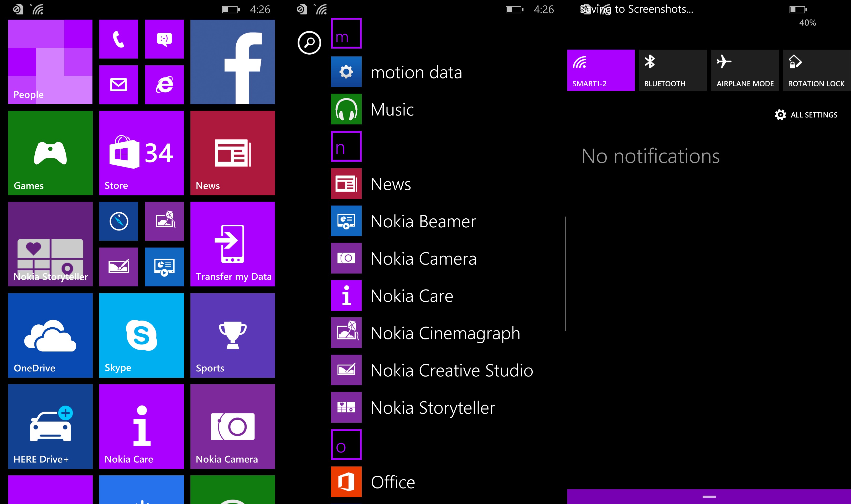Toggle Rotation Lock quick action
851x504 pixels.
coord(817,70)
